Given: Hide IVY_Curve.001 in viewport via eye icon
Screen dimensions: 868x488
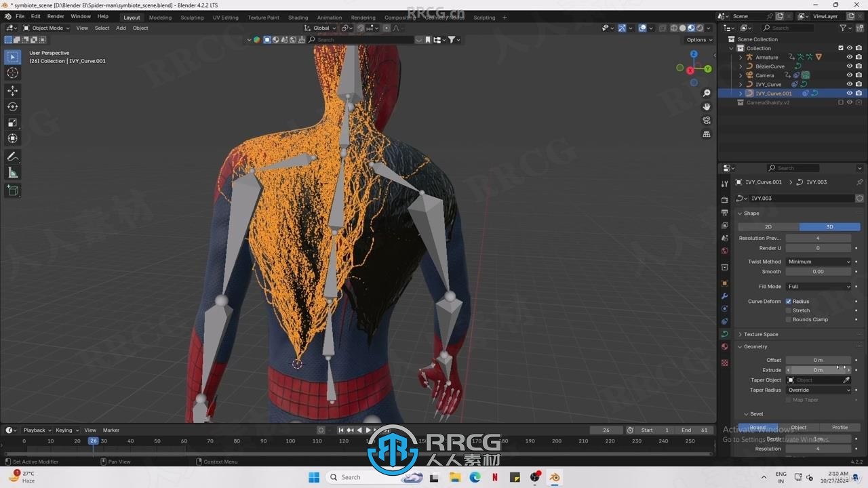Looking at the screenshot, I should [x=849, y=94].
